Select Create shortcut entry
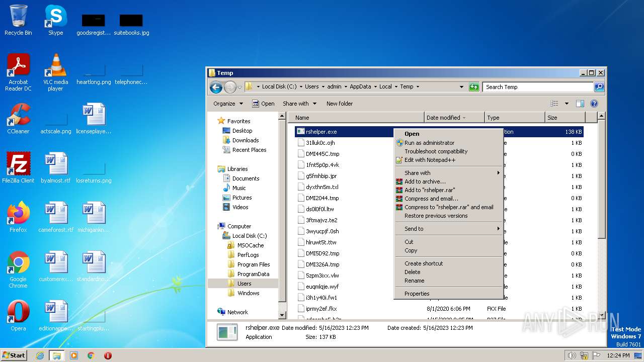The width and height of the screenshot is (644, 362). coord(448,263)
